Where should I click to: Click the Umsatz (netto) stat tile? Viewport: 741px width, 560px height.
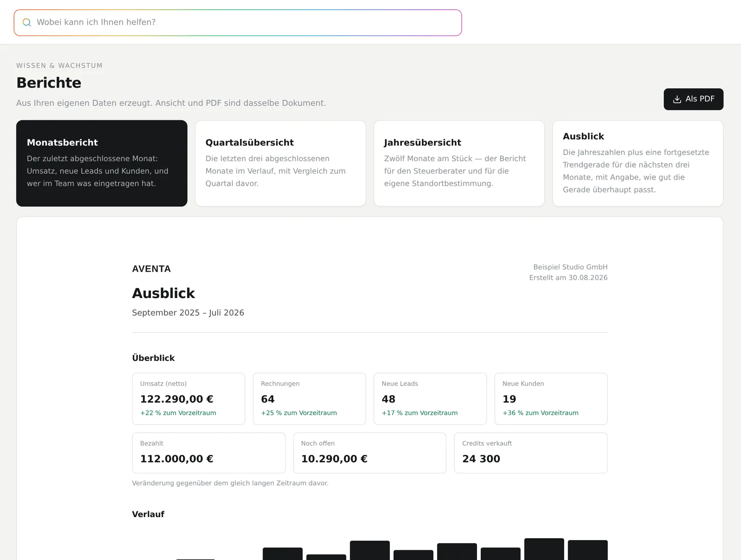point(188,399)
